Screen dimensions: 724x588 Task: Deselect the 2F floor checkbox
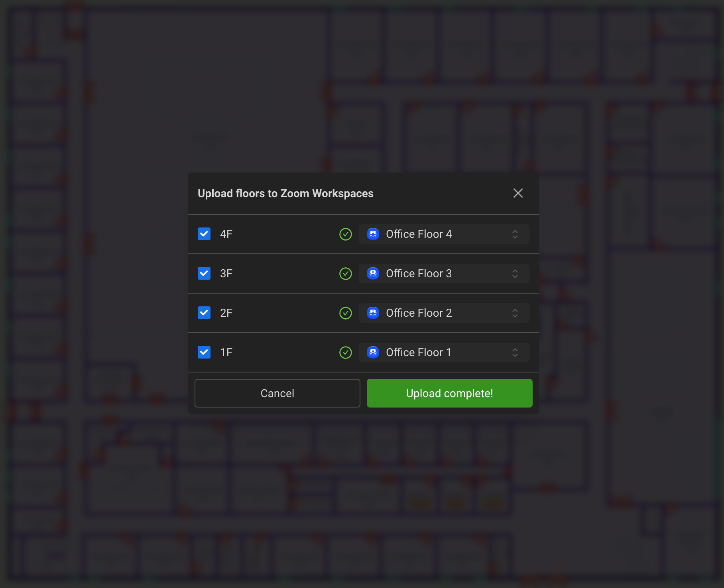[204, 313]
